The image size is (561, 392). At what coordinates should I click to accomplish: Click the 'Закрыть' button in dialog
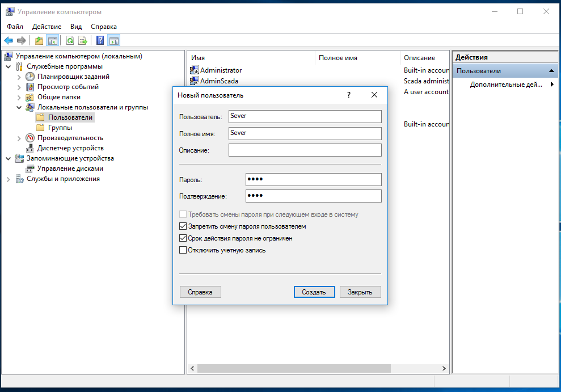[x=360, y=292]
